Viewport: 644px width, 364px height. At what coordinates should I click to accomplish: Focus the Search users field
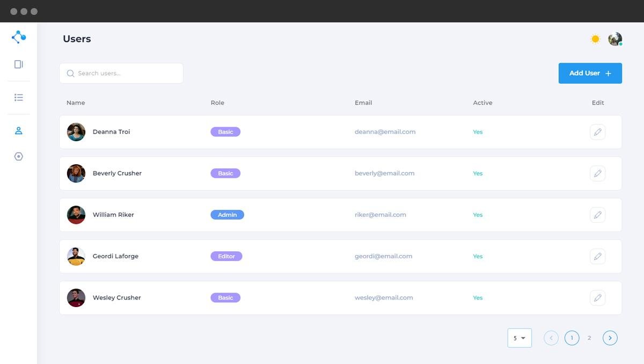point(121,74)
